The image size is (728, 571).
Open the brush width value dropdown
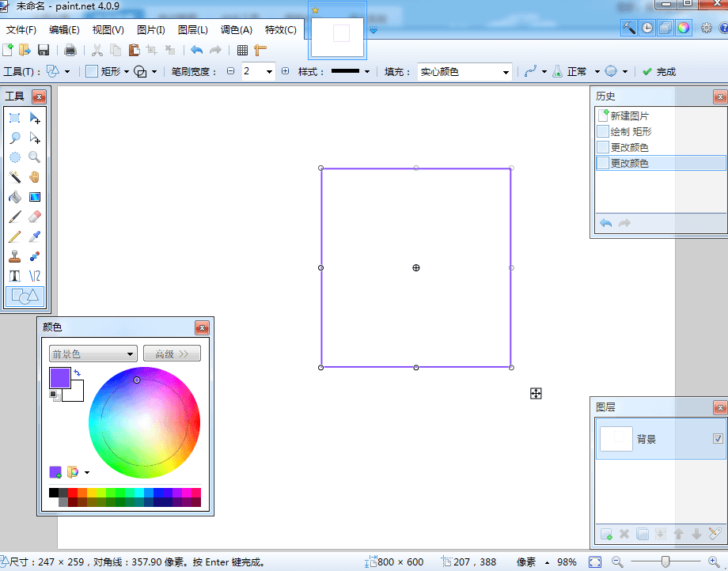(269, 71)
